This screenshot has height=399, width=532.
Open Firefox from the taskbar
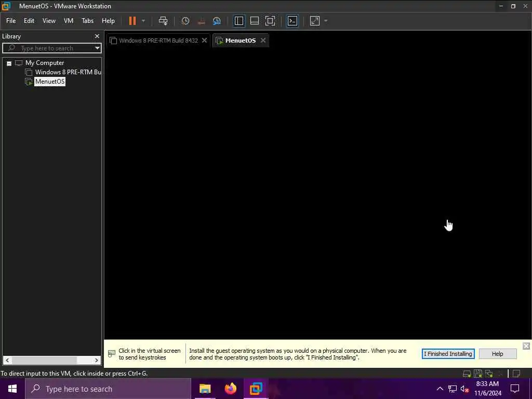pyautogui.click(x=230, y=389)
